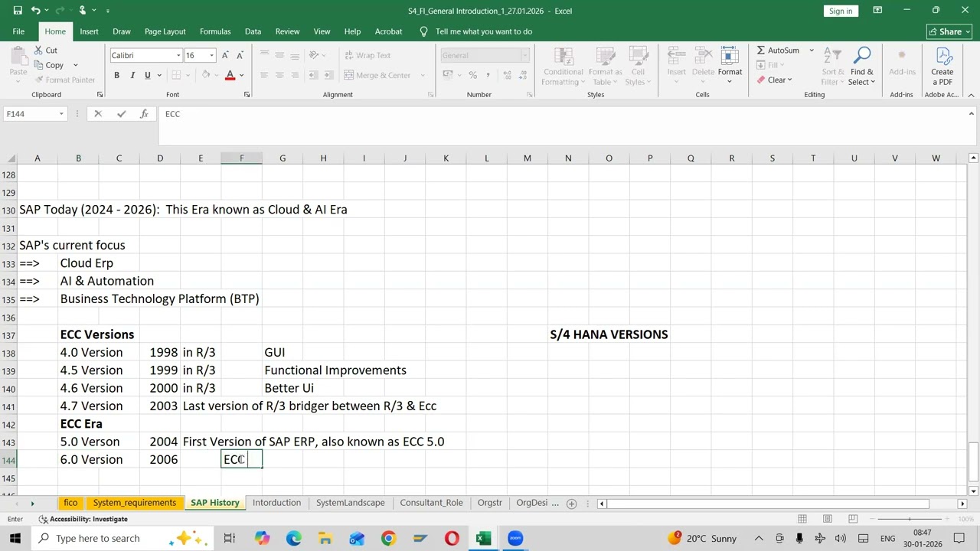Viewport: 980px width, 551px height.
Task: Open Conditional Formatting menu
Action: (x=563, y=67)
